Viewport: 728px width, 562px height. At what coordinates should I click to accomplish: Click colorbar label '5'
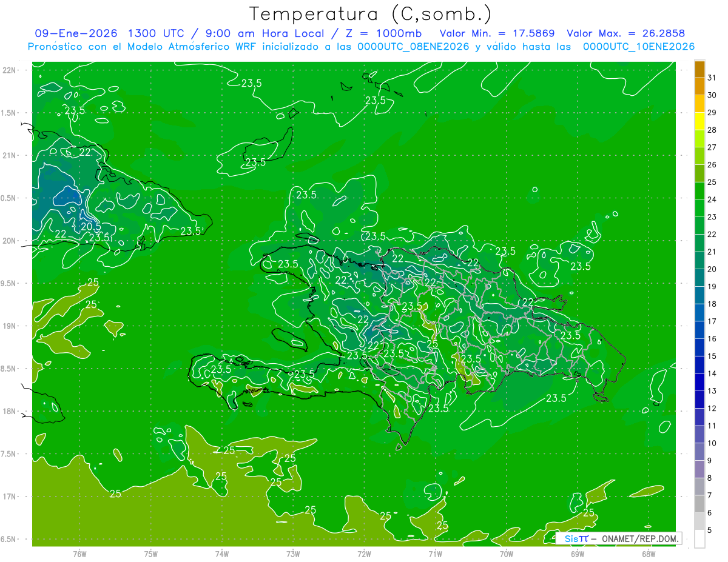pos(710,530)
